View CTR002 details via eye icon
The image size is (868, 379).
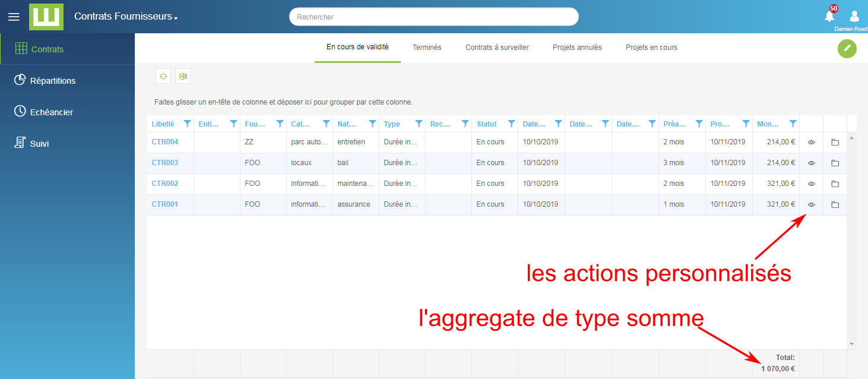pyautogui.click(x=812, y=184)
